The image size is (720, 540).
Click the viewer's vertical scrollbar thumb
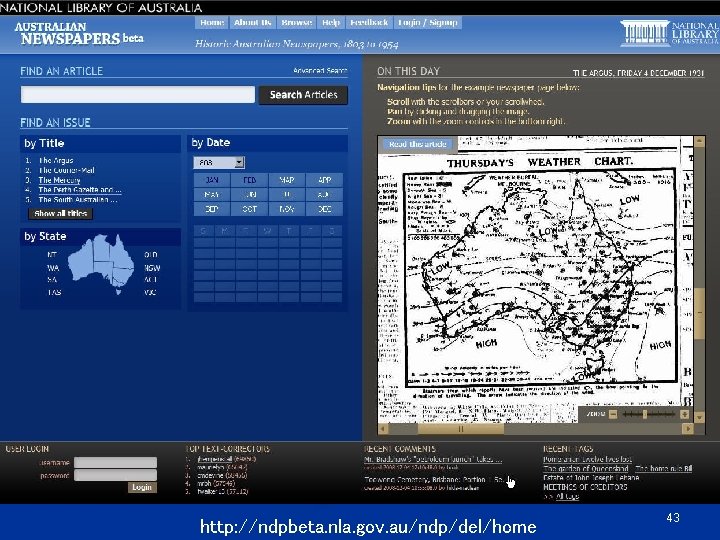point(699,314)
